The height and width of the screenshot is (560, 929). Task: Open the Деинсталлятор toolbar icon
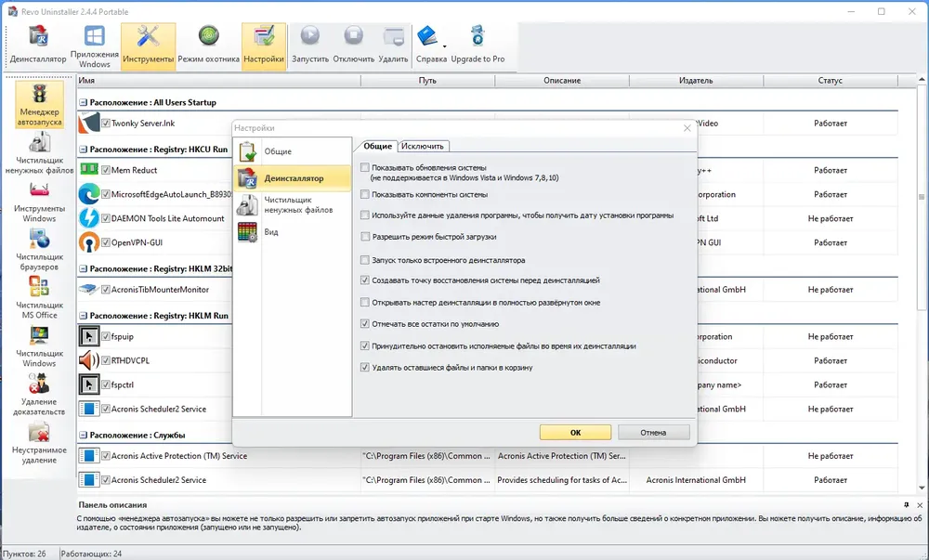(x=38, y=46)
